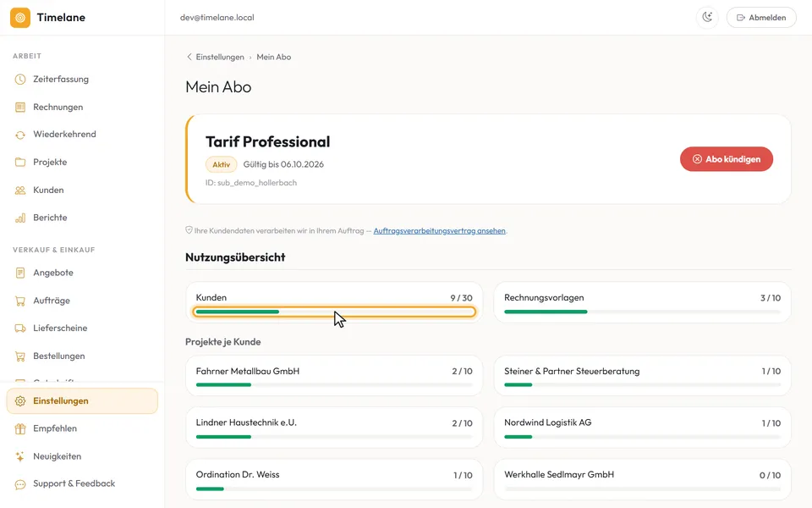The height and width of the screenshot is (508, 812).
Task: Click the Abmelden logout button
Action: (761, 18)
